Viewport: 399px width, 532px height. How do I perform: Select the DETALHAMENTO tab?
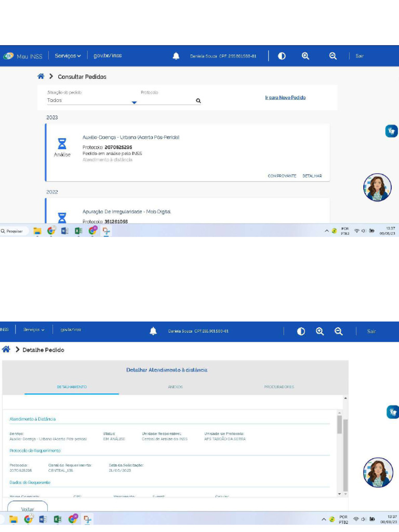(x=72, y=387)
